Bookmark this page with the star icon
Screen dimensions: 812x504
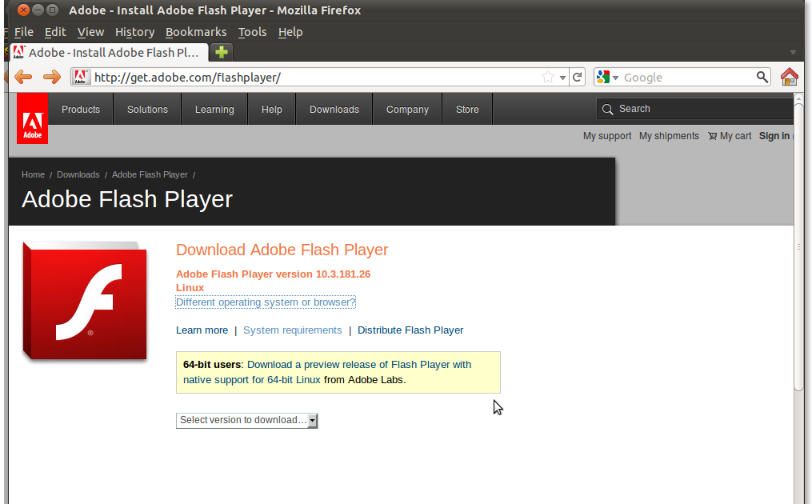pyautogui.click(x=547, y=77)
